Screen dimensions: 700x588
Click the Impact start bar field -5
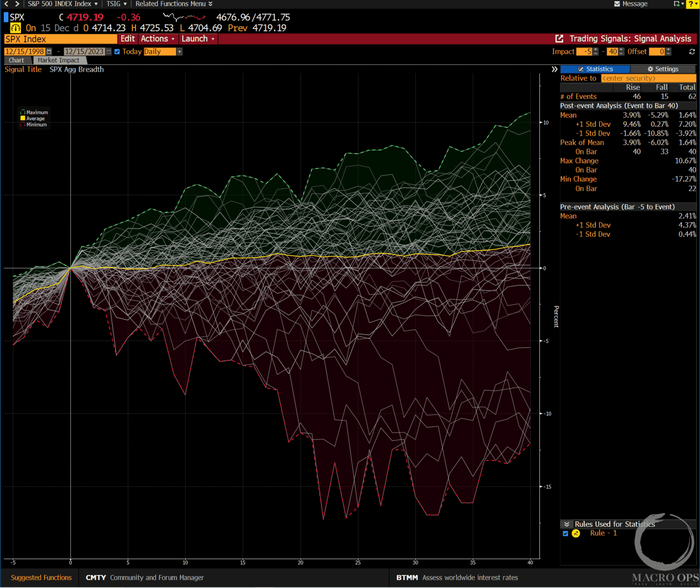pos(584,51)
